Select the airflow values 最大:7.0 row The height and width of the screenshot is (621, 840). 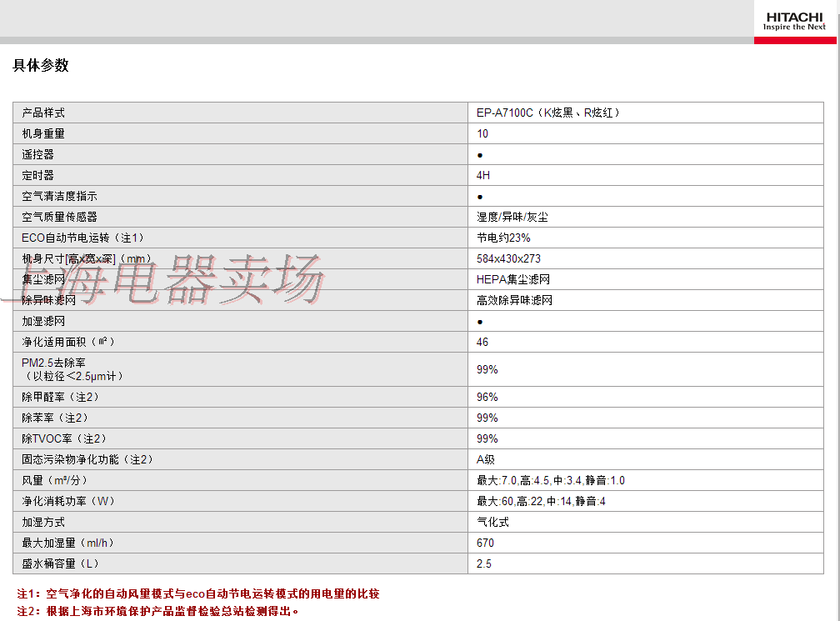click(551, 480)
